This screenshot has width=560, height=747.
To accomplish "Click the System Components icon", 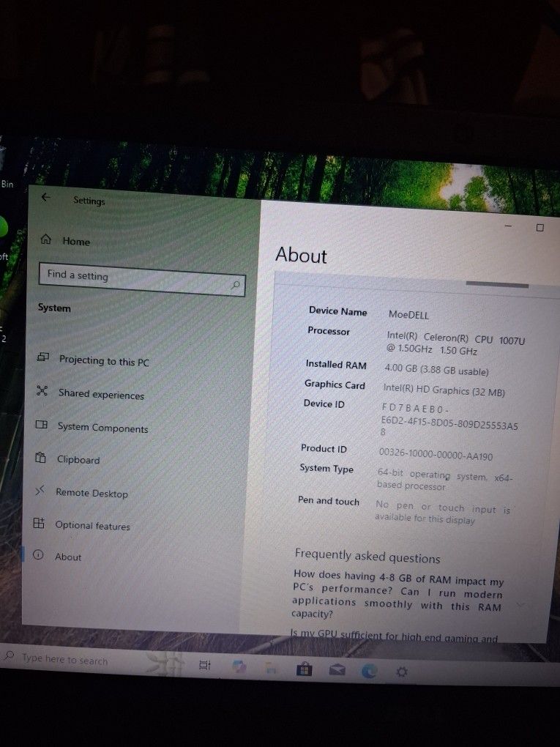I will click(x=42, y=424).
